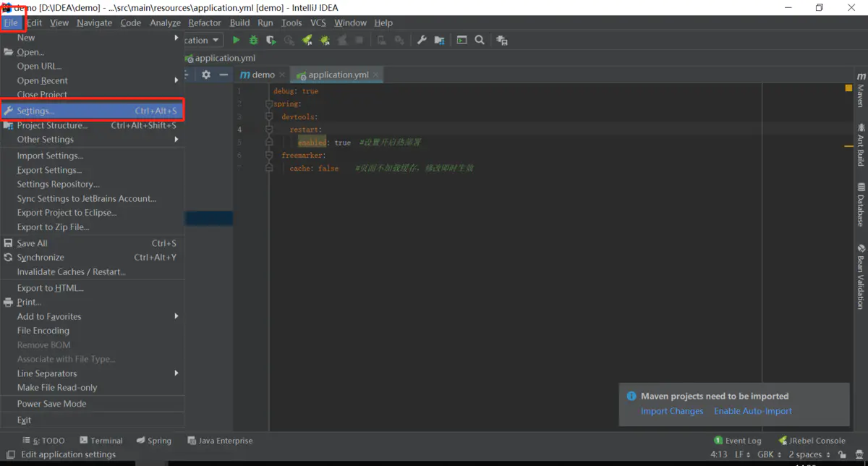Screen dimensions: 868x466
Task: Select Invalidate Caches / Restart...
Action: [92, 271]
